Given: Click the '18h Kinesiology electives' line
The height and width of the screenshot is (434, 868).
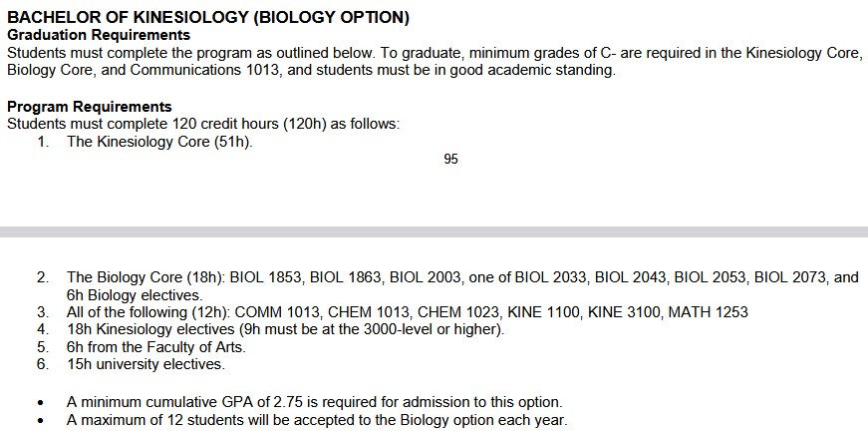Looking at the screenshot, I should pyautogui.click(x=286, y=329).
